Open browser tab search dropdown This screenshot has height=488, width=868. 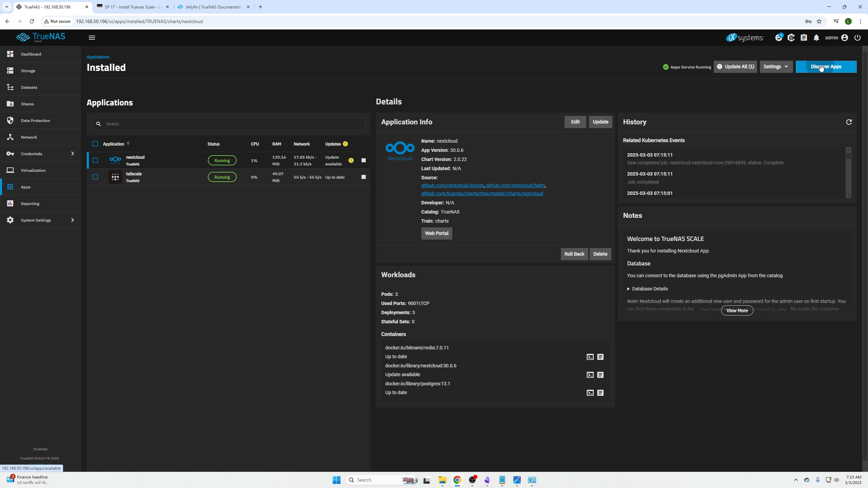[6, 7]
